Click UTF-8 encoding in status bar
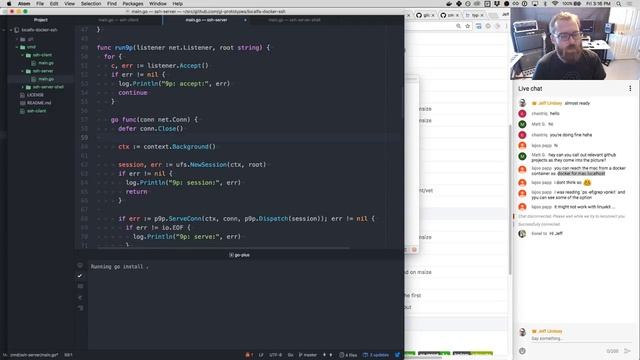This screenshot has height=360, width=640. coord(276,355)
